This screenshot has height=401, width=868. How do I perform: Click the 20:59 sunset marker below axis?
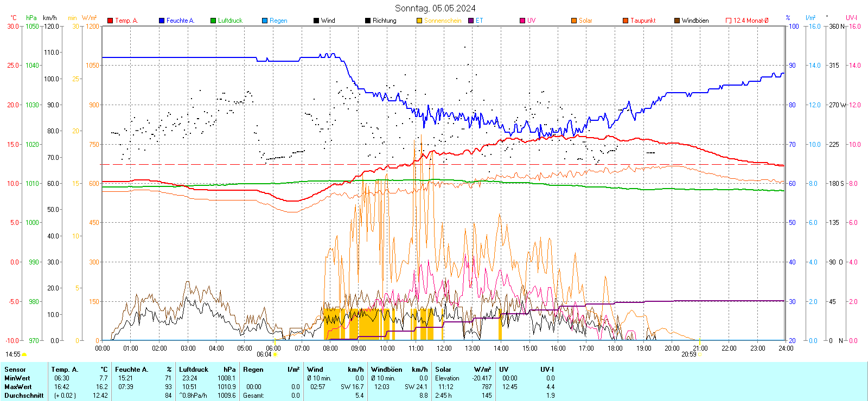point(689,354)
